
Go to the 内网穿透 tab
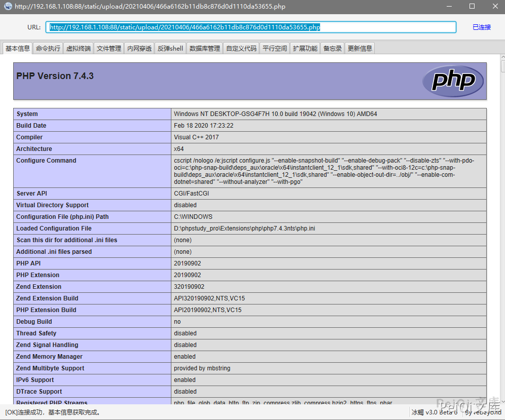pyautogui.click(x=139, y=48)
